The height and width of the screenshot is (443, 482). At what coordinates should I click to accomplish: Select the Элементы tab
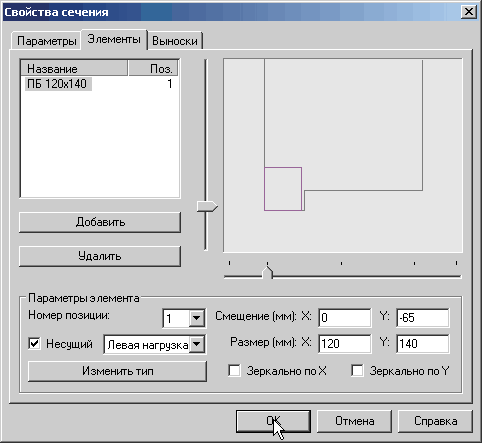click(x=114, y=39)
